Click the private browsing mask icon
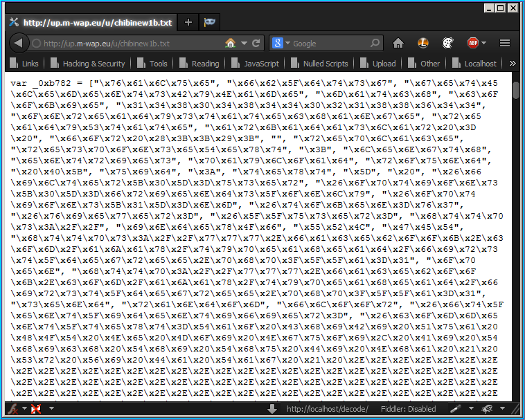The height and width of the screenshot is (420, 525). click(x=210, y=22)
